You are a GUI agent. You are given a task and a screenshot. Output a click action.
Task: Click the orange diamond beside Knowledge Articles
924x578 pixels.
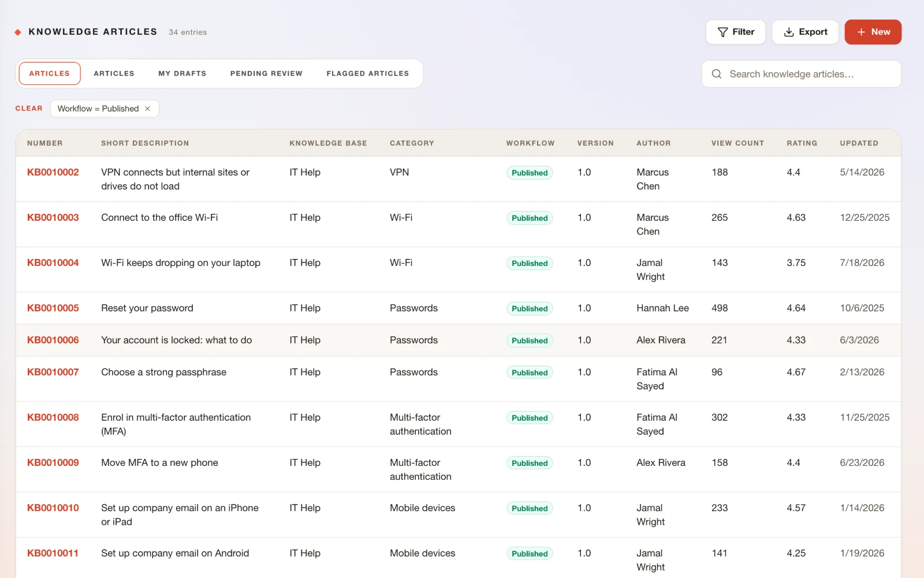18,32
